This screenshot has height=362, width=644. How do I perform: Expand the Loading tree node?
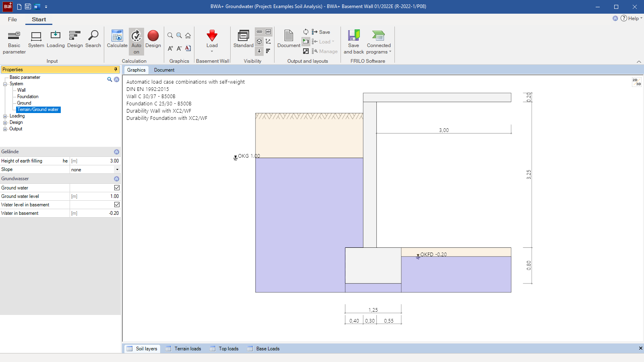[x=5, y=116]
